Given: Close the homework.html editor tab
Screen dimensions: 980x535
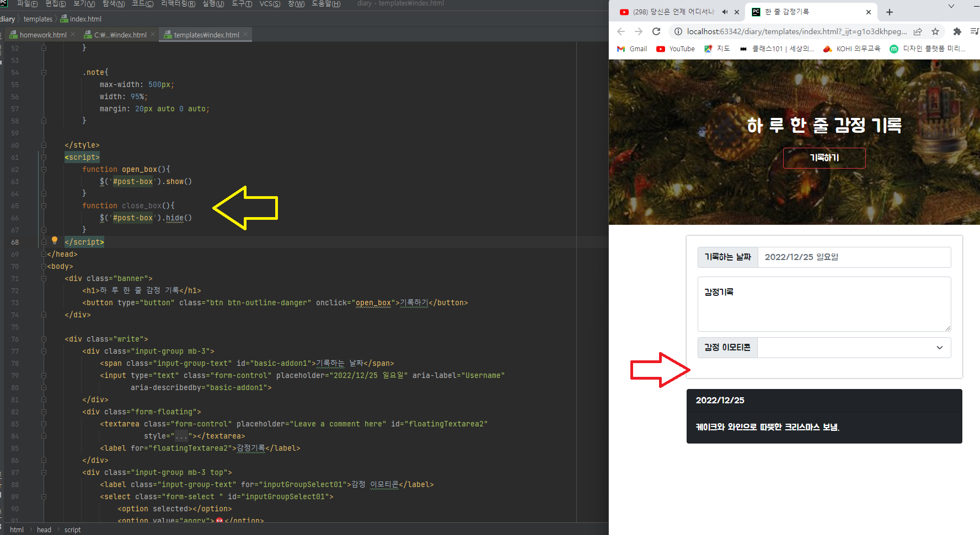Looking at the screenshot, I should (x=73, y=34).
